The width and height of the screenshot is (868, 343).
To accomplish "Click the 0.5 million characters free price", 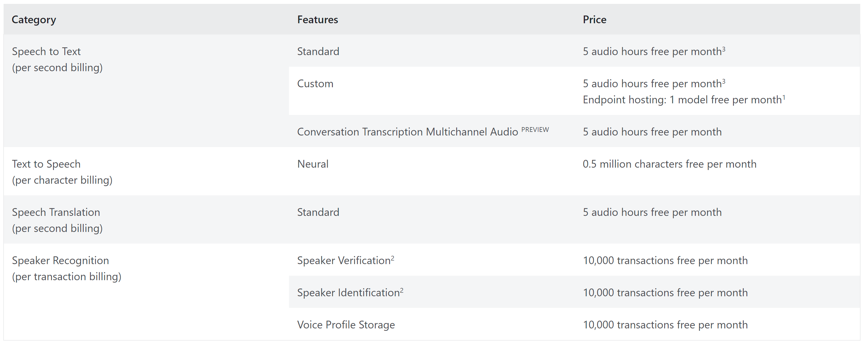I will pyautogui.click(x=670, y=164).
